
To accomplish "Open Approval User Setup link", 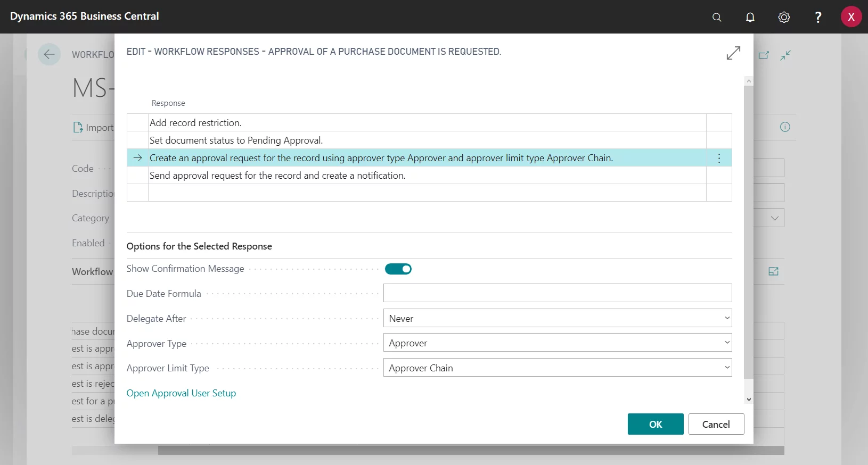I will [181, 393].
